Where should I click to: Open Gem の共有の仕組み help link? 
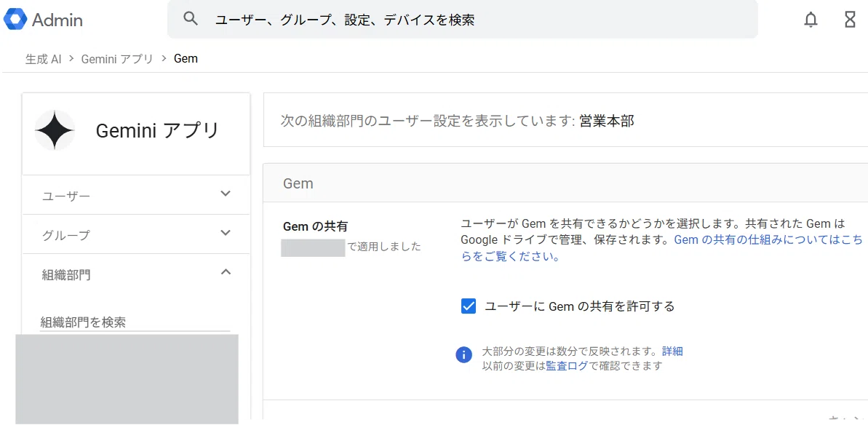pyautogui.click(x=661, y=248)
